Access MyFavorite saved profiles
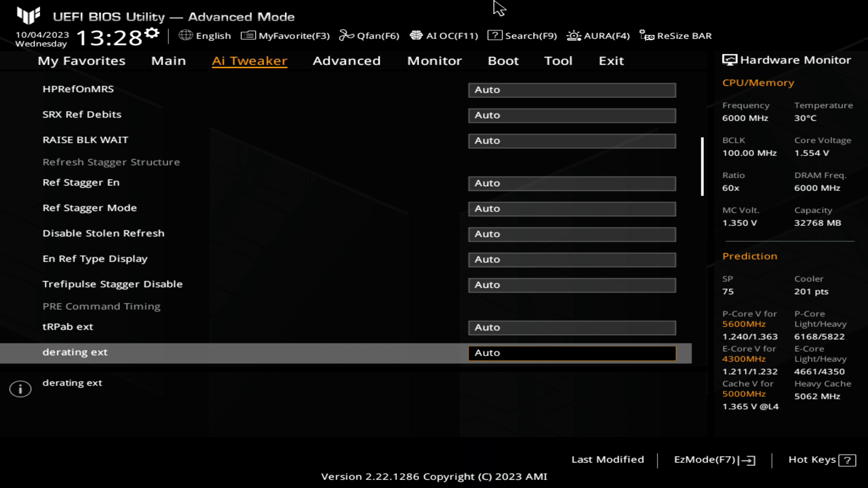Image resolution: width=868 pixels, height=488 pixels. point(286,36)
